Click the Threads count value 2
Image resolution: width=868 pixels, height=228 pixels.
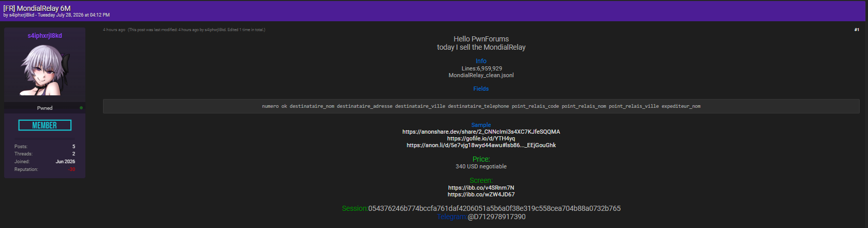(x=73, y=154)
